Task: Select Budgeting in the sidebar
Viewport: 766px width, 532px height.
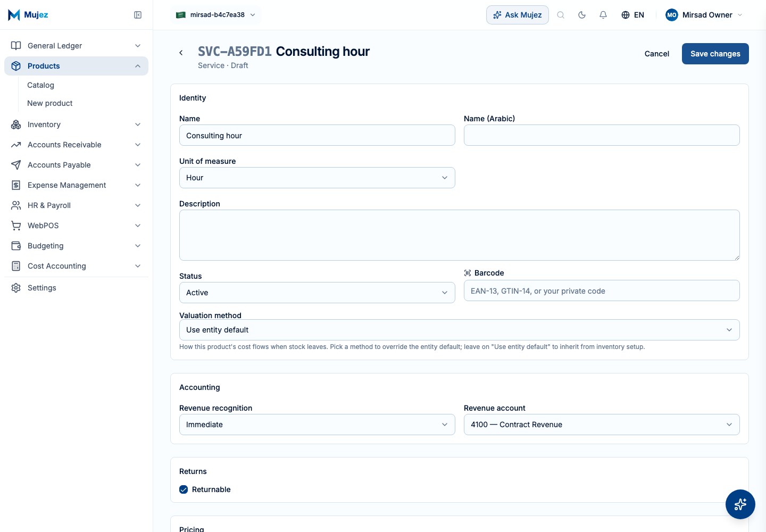Action: [x=76, y=246]
